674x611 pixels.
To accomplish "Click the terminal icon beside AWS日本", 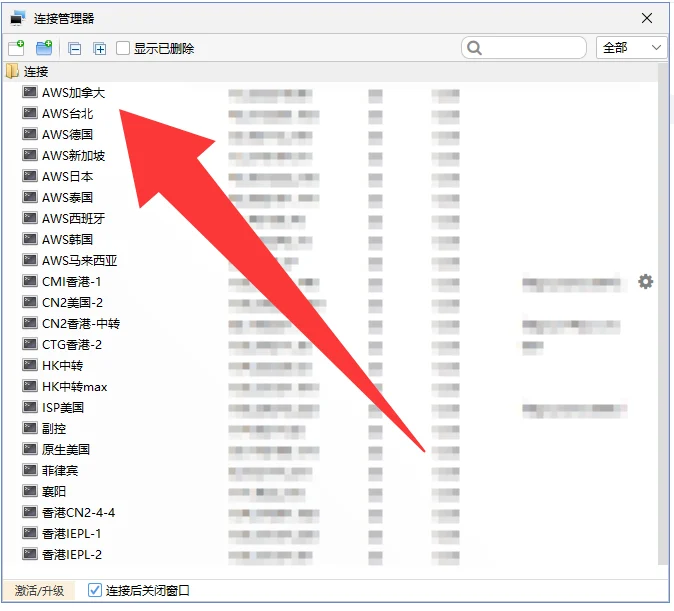I will [30, 176].
